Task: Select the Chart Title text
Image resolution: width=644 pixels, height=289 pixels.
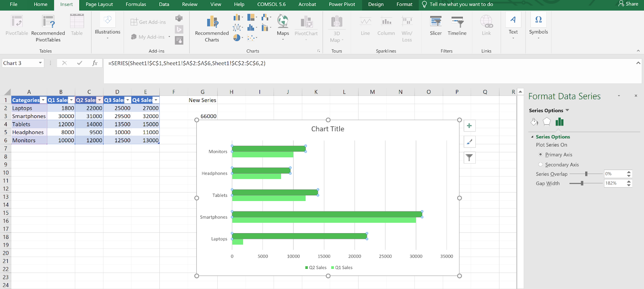Action: pyautogui.click(x=328, y=129)
